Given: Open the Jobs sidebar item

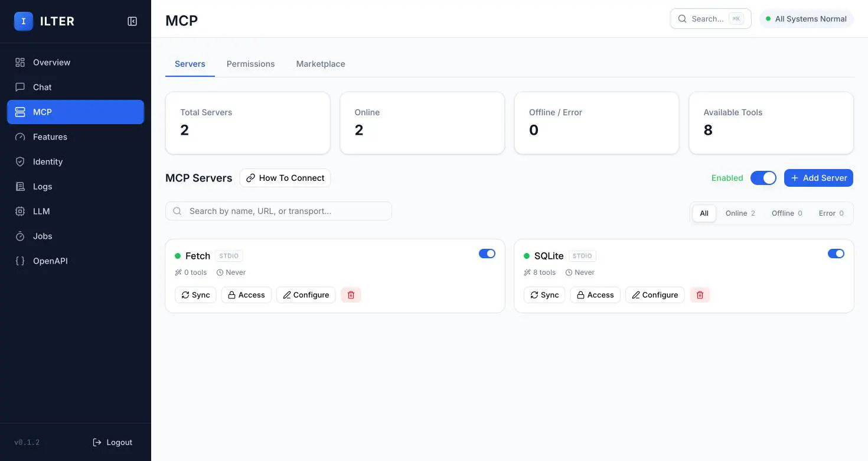Looking at the screenshot, I should [x=76, y=236].
